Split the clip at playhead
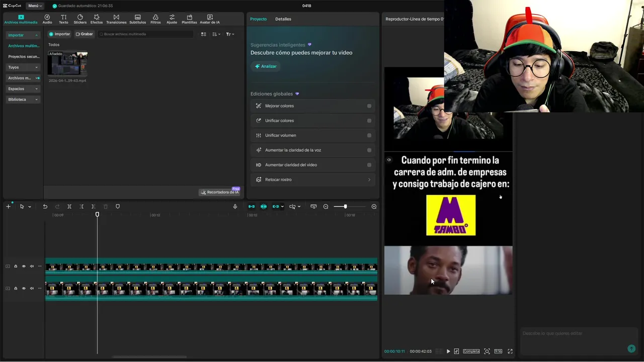The image size is (644, 362). tap(69, 207)
